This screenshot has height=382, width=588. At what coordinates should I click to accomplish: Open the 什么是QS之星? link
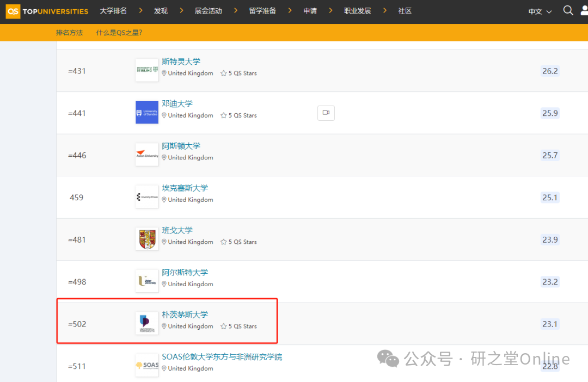[x=119, y=33]
